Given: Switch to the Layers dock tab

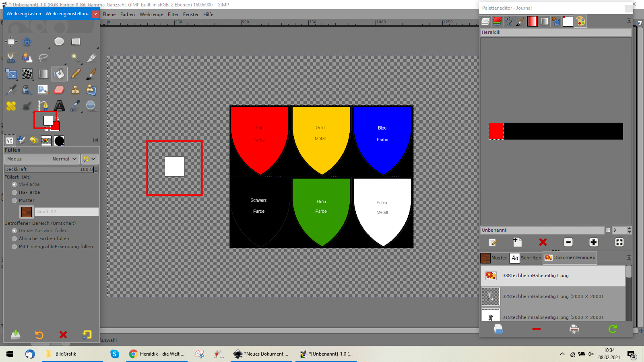Looking at the screenshot, I should click(485, 21).
